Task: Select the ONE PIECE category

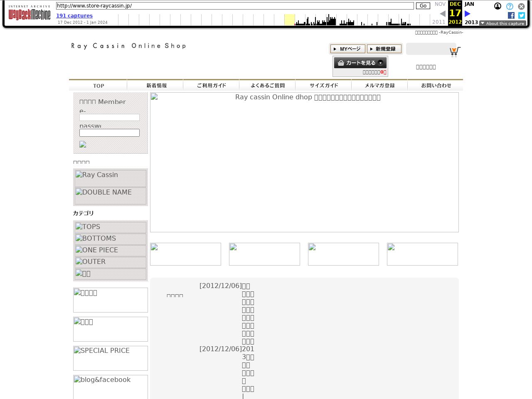Action: tap(110, 250)
